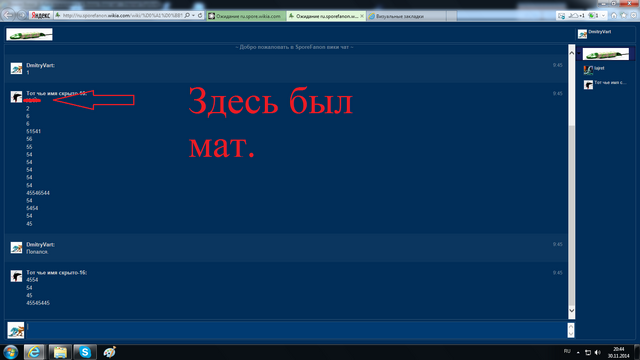Click Тот чье имя скрыто-16 on the second message
This screenshot has width=640, height=360.
pos(56,93)
